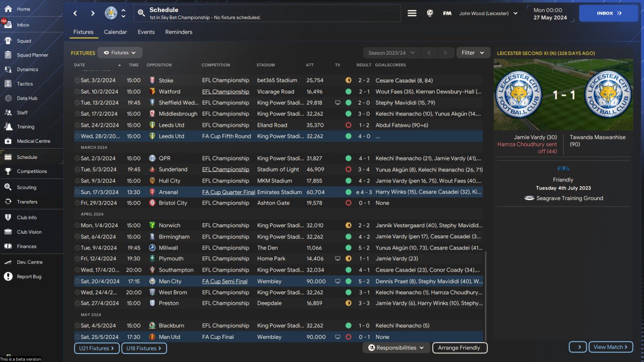Open the Dev. Centre screen
644x362 pixels.
click(x=30, y=262)
